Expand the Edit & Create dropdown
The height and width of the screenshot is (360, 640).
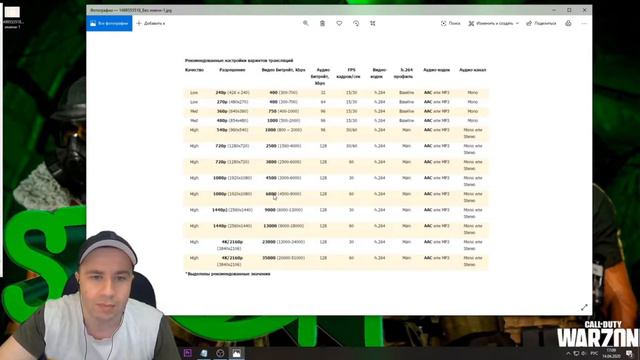[x=493, y=23]
